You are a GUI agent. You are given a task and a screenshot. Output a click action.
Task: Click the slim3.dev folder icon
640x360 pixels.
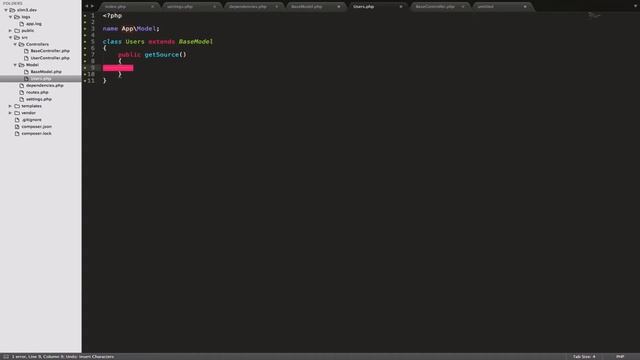12,10
